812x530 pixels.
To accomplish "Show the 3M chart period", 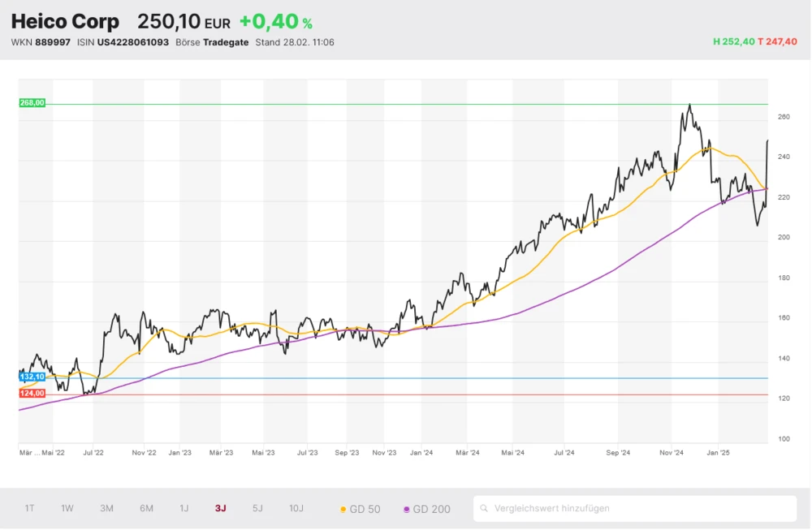I will (106, 509).
